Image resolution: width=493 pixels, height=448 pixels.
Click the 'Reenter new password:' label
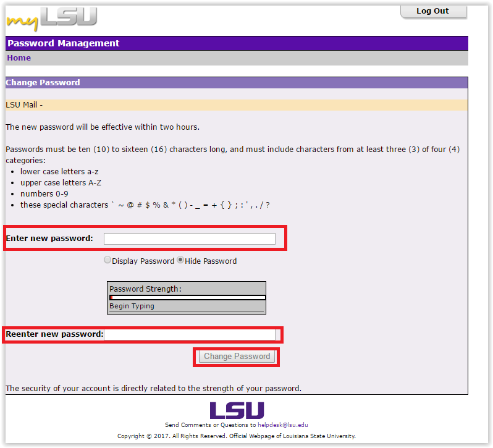pyautogui.click(x=54, y=334)
